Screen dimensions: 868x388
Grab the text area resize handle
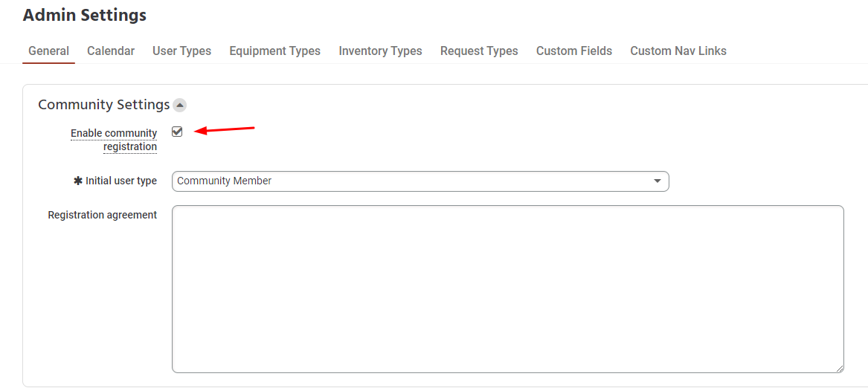tap(839, 368)
